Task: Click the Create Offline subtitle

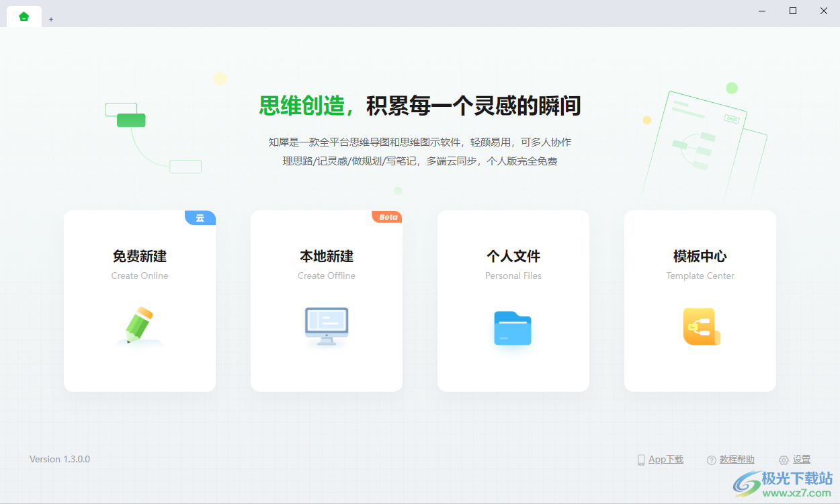Action: tap(327, 276)
